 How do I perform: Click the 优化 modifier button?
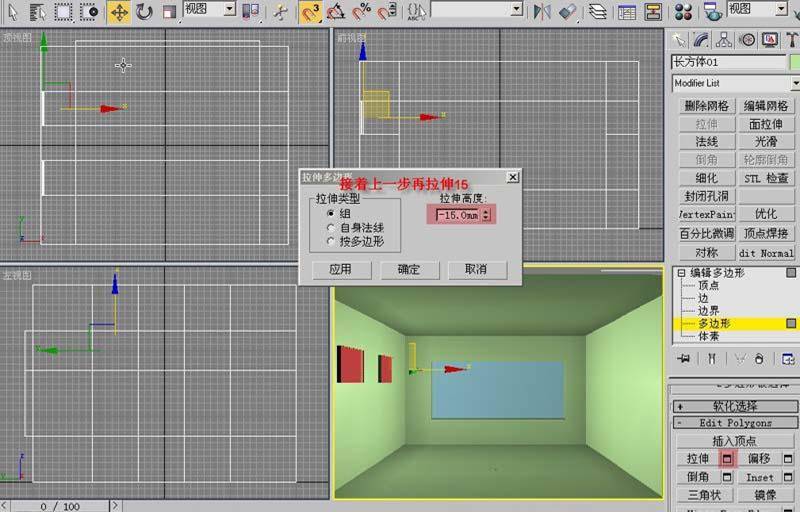pyautogui.click(x=766, y=214)
